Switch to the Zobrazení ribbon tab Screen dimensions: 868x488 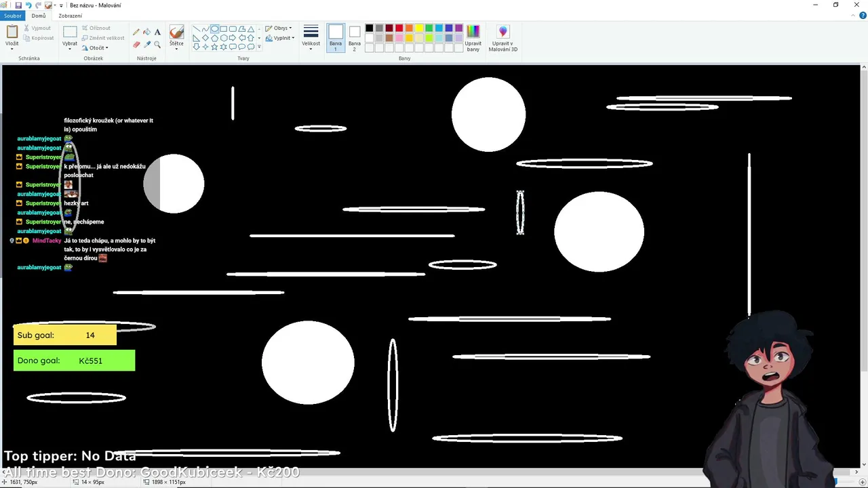point(71,16)
